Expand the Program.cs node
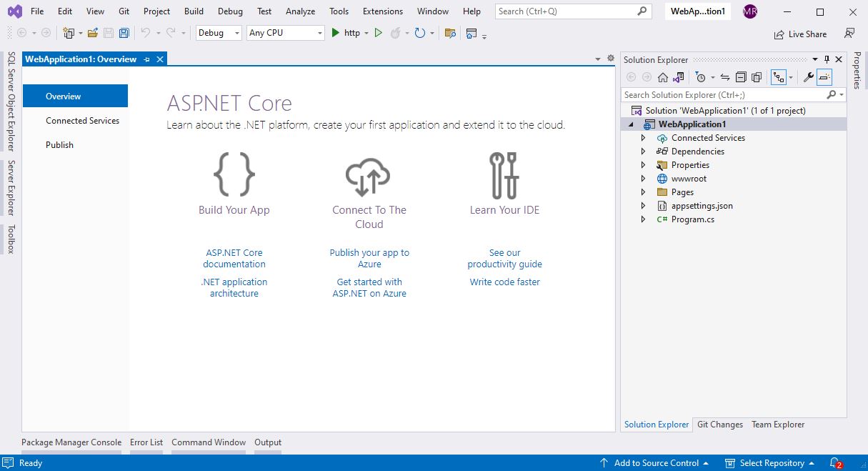 (643, 219)
